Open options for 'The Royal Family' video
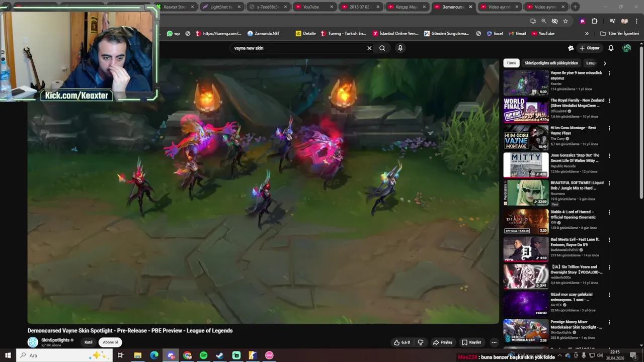 [609, 101]
